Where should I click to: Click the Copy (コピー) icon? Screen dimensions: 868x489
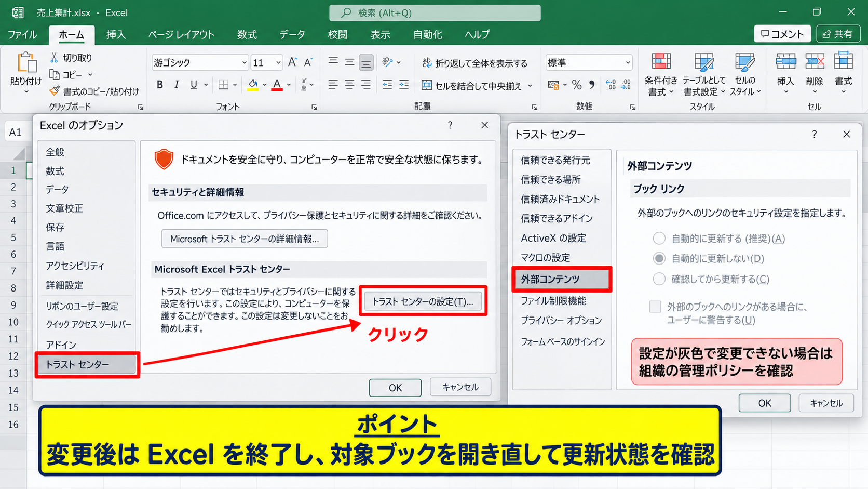[54, 74]
